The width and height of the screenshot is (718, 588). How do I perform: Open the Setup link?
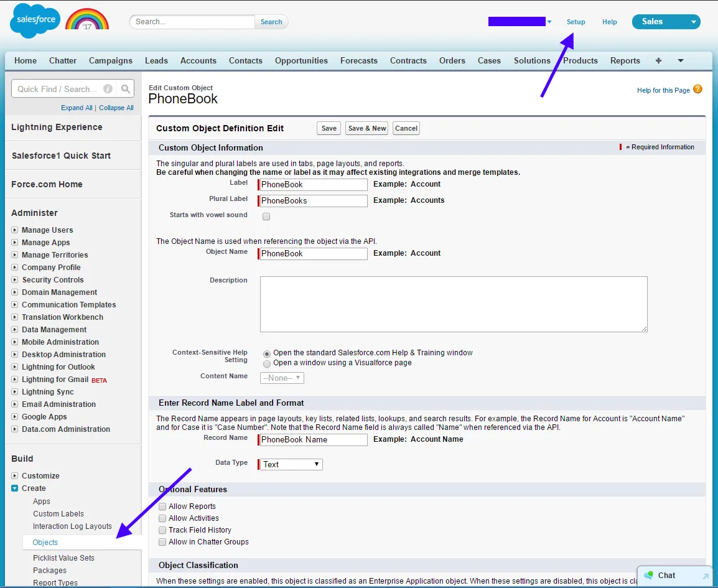[x=576, y=22]
